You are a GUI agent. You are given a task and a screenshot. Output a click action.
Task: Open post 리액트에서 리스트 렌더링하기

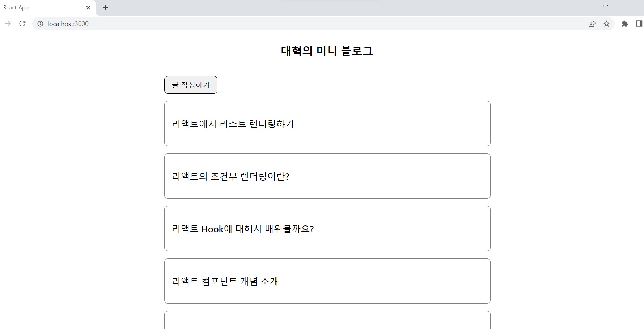pos(327,124)
